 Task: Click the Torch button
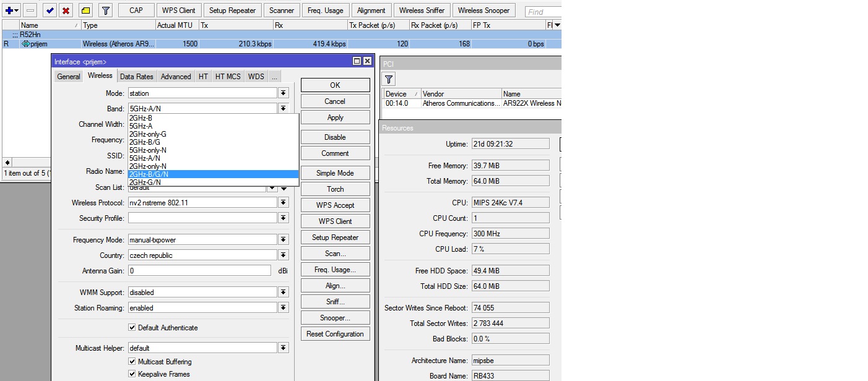[x=335, y=189]
